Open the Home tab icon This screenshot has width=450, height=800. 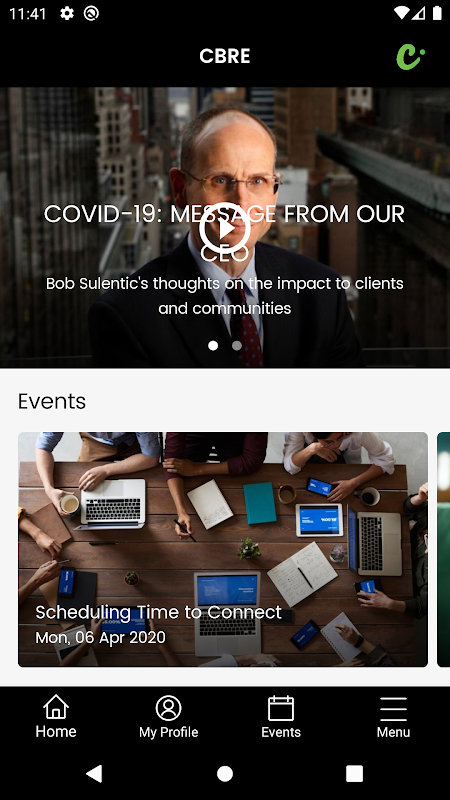pos(56,707)
